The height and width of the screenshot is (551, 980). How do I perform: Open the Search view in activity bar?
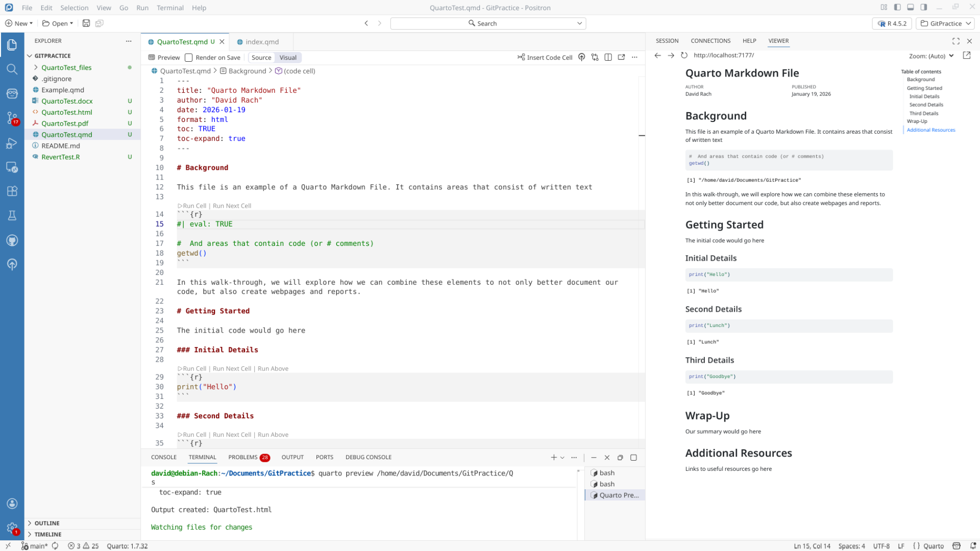pyautogui.click(x=12, y=69)
